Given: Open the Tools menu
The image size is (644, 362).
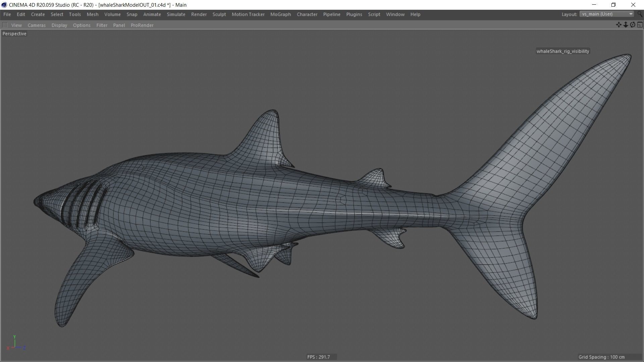Looking at the screenshot, I should click(x=75, y=14).
